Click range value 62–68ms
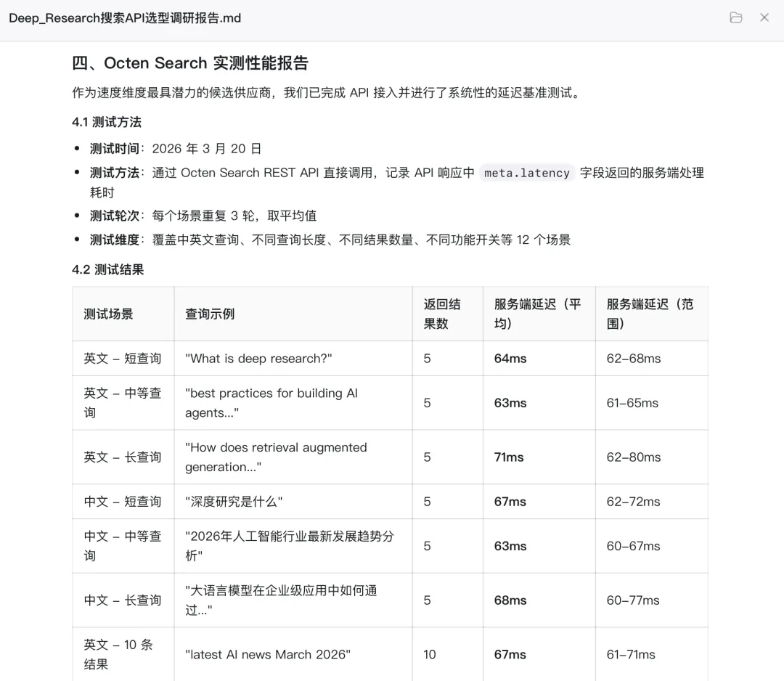 pyautogui.click(x=634, y=359)
